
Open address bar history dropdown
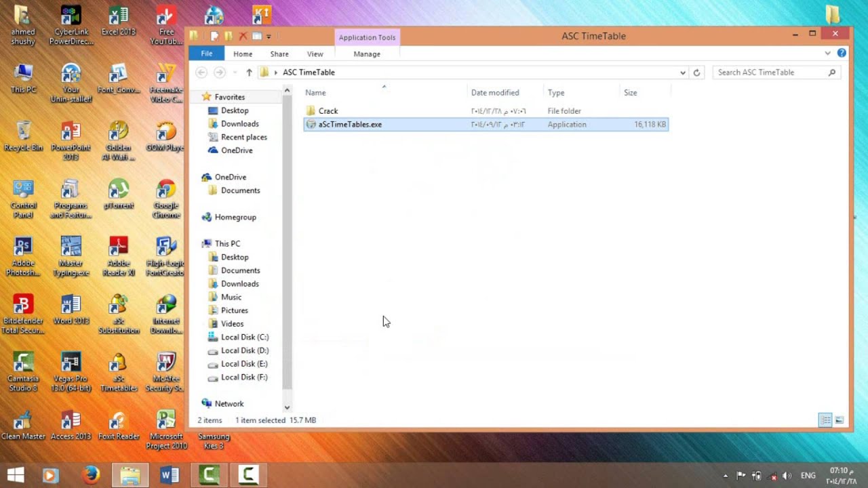point(683,72)
